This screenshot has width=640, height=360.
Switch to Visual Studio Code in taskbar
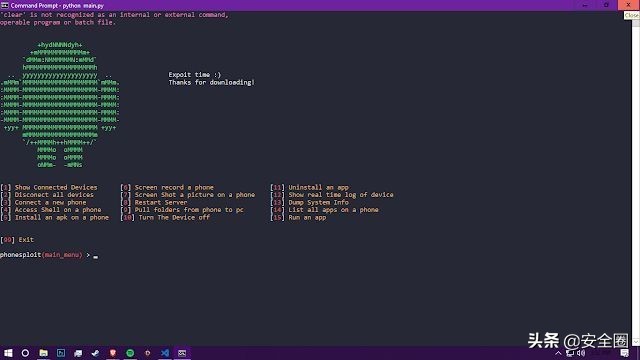[x=165, y=353]
